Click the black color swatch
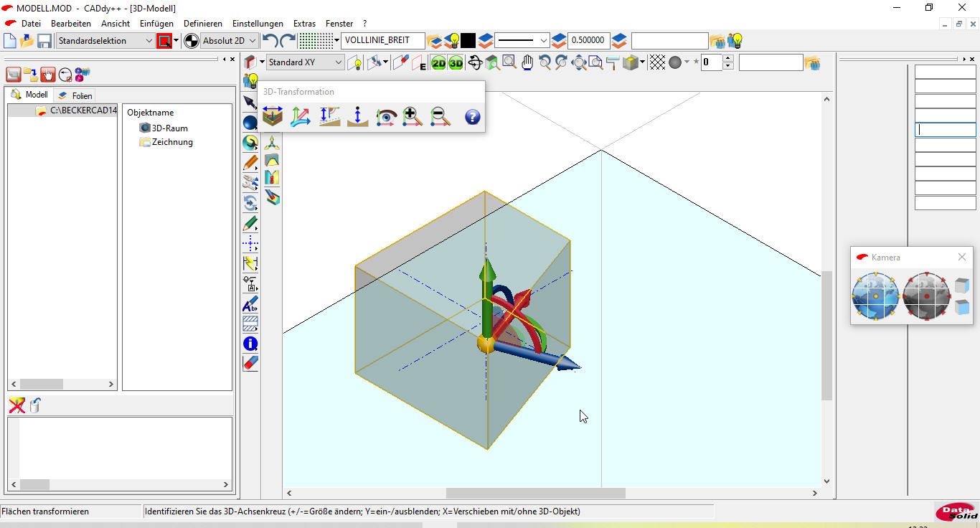Screen dimensions: 980x528 point(468,41)
